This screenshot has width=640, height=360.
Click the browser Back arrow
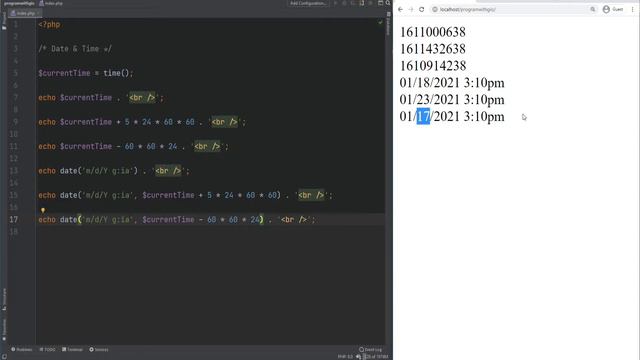tap(400, 9)
